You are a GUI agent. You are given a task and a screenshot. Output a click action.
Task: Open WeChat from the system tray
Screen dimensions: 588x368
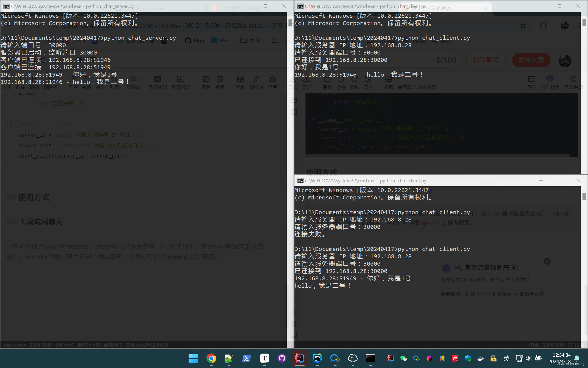click(403, 358)
